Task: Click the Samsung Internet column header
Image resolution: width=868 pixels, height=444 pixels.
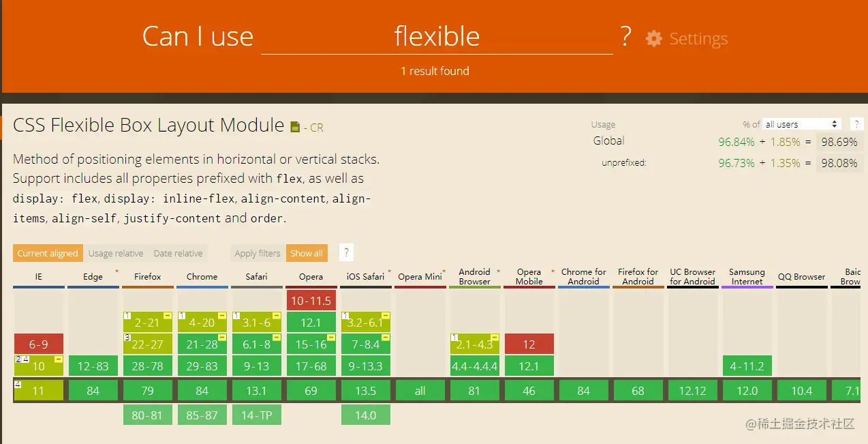Action: click(747, 277)
